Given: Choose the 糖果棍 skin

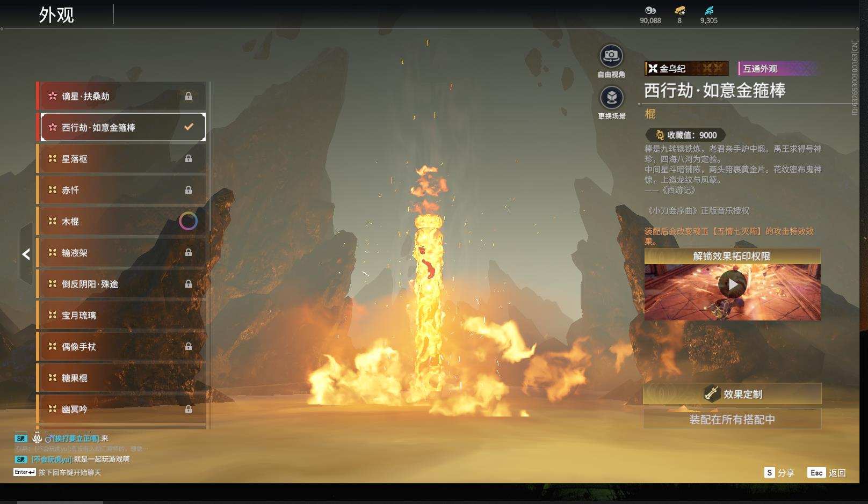Looking at the screenshot, I should (x=121, y=378).
